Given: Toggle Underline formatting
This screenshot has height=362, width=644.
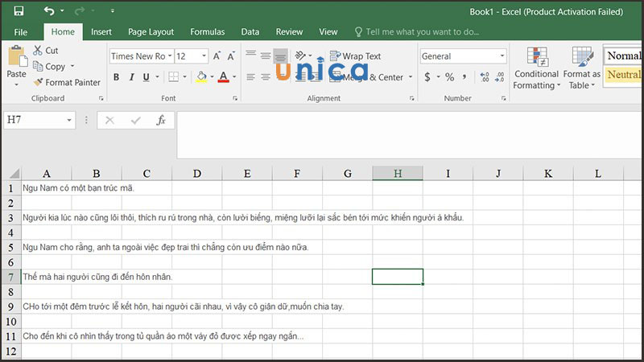Looking at the screenshot, I should tap(146, 77).
